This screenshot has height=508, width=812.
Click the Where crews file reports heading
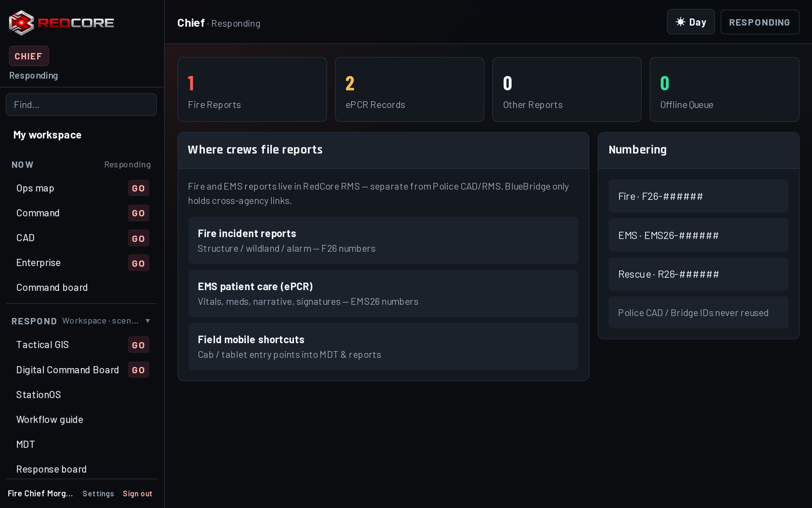[255, 150]
